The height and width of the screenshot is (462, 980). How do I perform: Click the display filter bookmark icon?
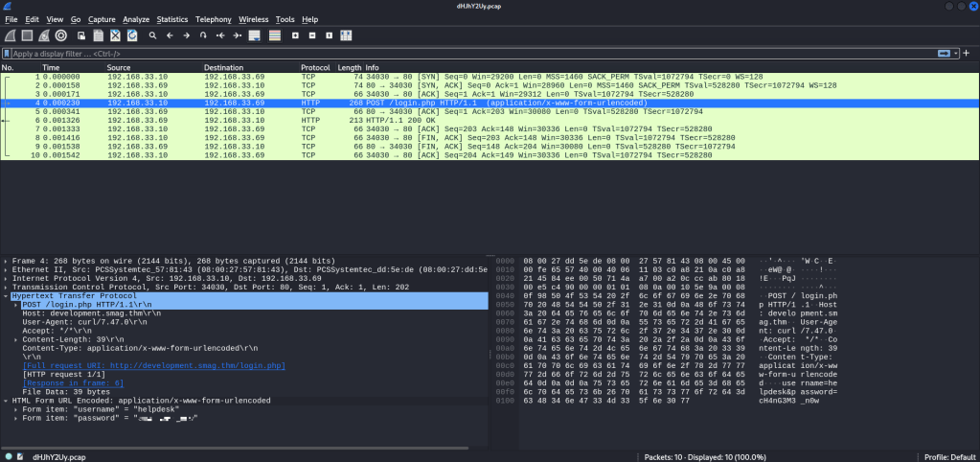click(x=8, y=54)
